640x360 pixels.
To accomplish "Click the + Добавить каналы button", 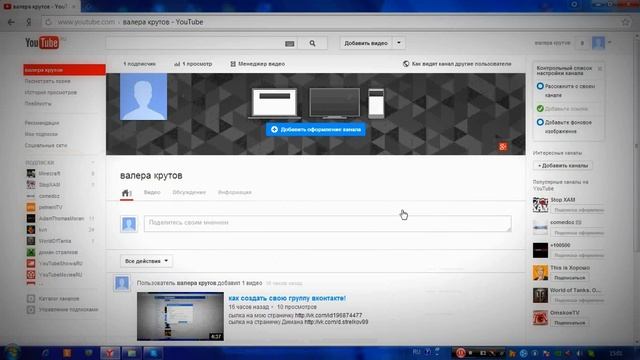I will (563, 166).
